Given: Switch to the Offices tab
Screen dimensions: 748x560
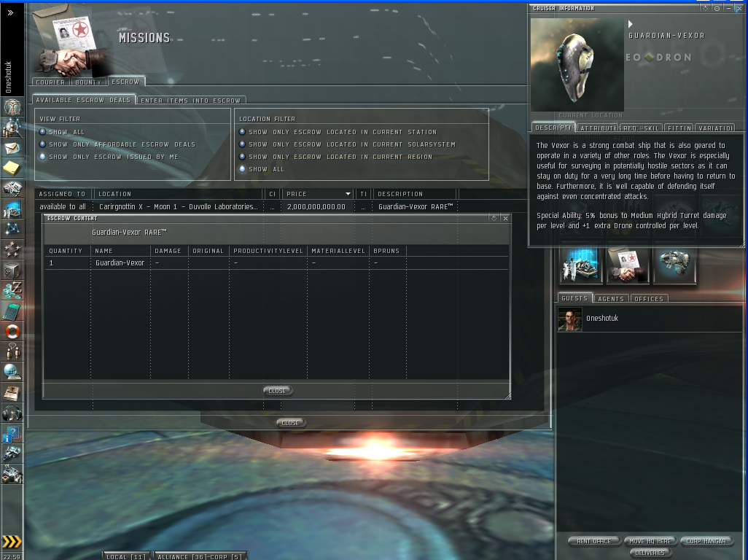Looking at the screenshot, I should [649, 299].
